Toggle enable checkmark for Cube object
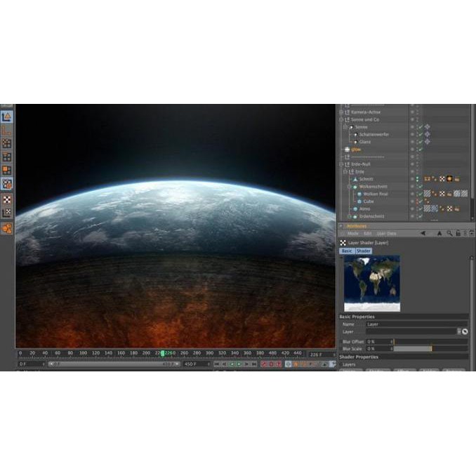This screenshot has width=476, height=476. pos(421,201)
